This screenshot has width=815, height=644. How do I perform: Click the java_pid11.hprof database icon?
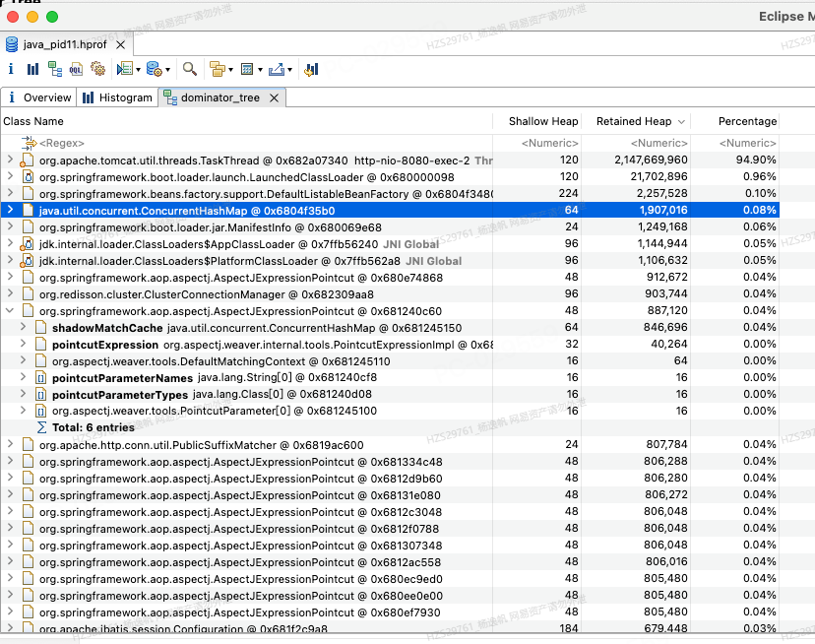click(x=12, y=44)
